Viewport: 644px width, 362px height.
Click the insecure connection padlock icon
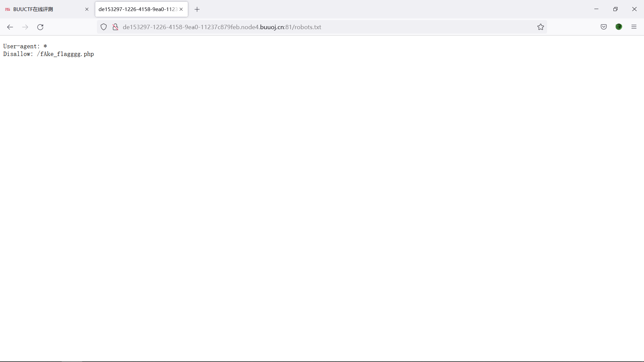click(115, 27)
